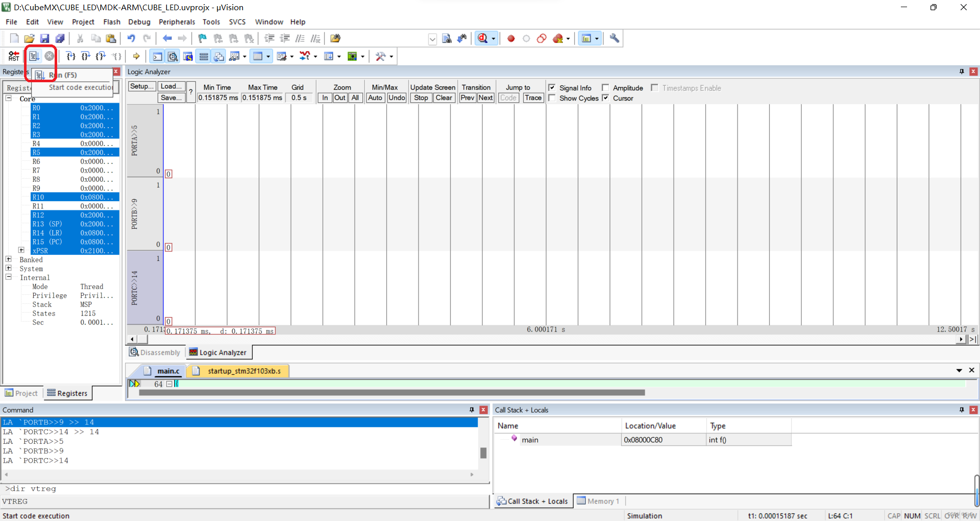The width and height of the screenshot is (980, 521).
Task: Click the grayed Stop execution icon
Action: click(49, 56)
